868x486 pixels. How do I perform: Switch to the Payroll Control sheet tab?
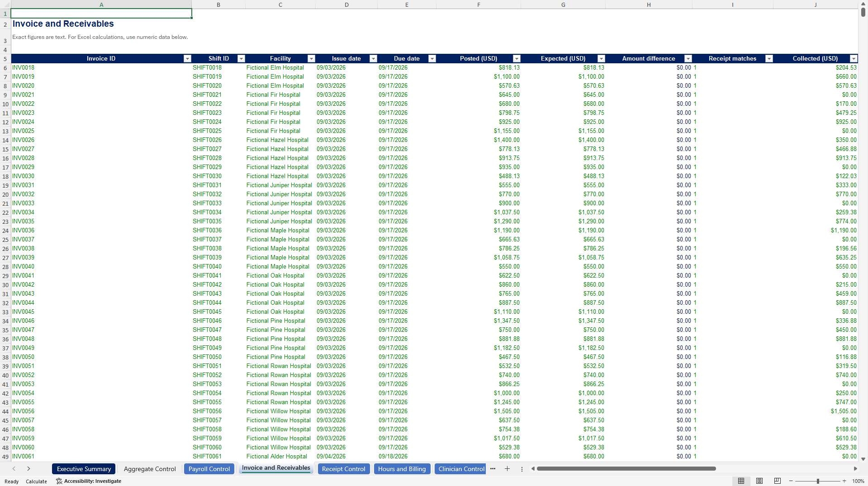[209, 469]
